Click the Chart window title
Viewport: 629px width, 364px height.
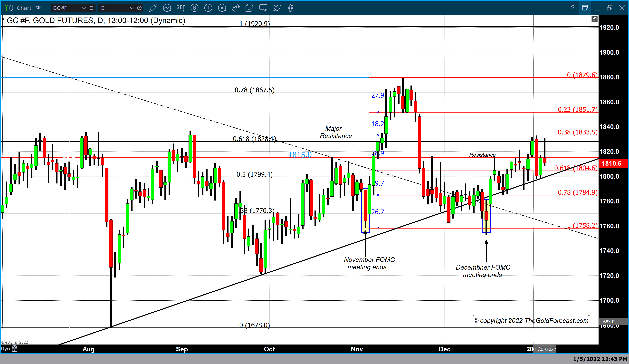pyautogui.click(x=24, y=8)
